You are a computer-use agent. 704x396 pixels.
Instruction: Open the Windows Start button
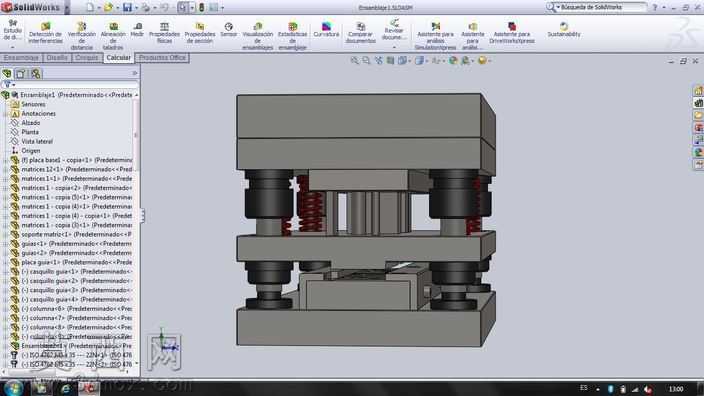13,388
